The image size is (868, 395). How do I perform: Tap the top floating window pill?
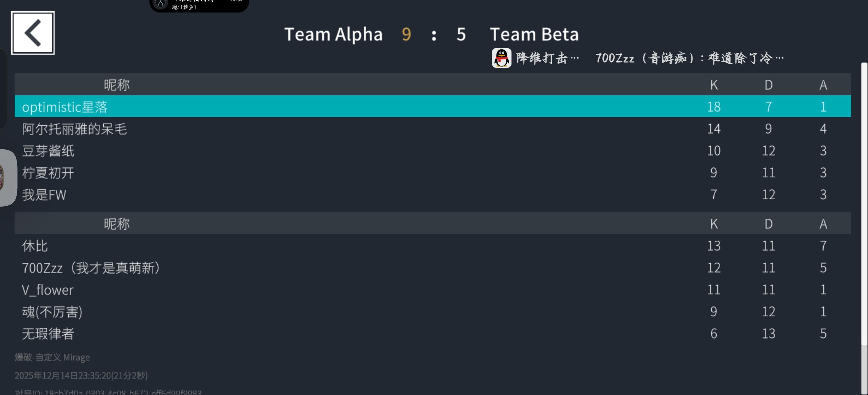tap(199, 5)
